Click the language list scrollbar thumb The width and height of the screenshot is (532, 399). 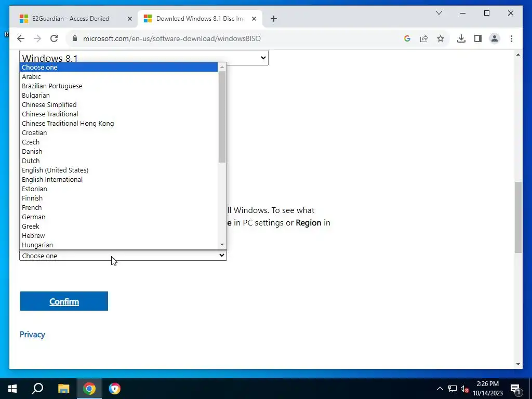point(222,117)
